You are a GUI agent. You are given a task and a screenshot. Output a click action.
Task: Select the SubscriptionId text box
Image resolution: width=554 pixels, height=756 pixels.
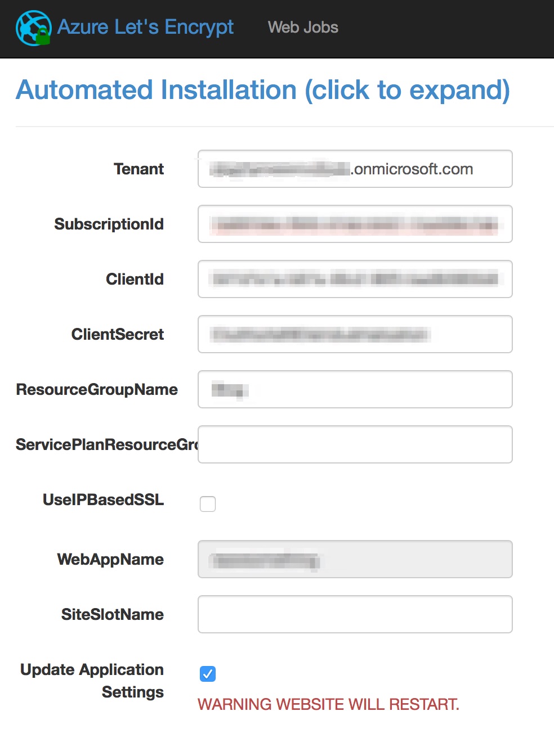point(355,224)
